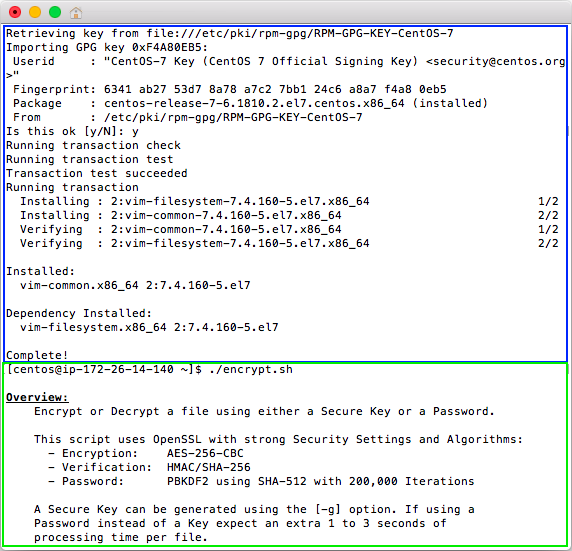
Task: Click 'A Secure Key can be generated' line
Action: [x=254, y=509]
